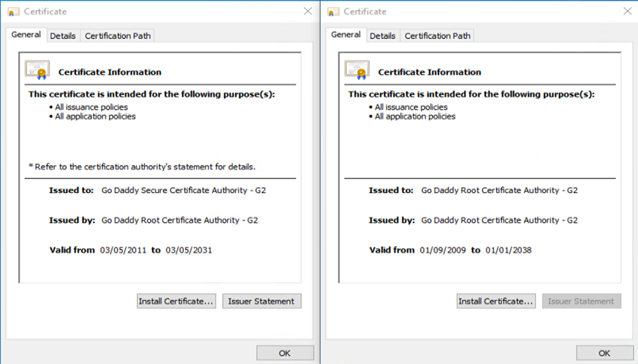
Task: Click OK in the right Certificate window
Action: tap(605, 353)
